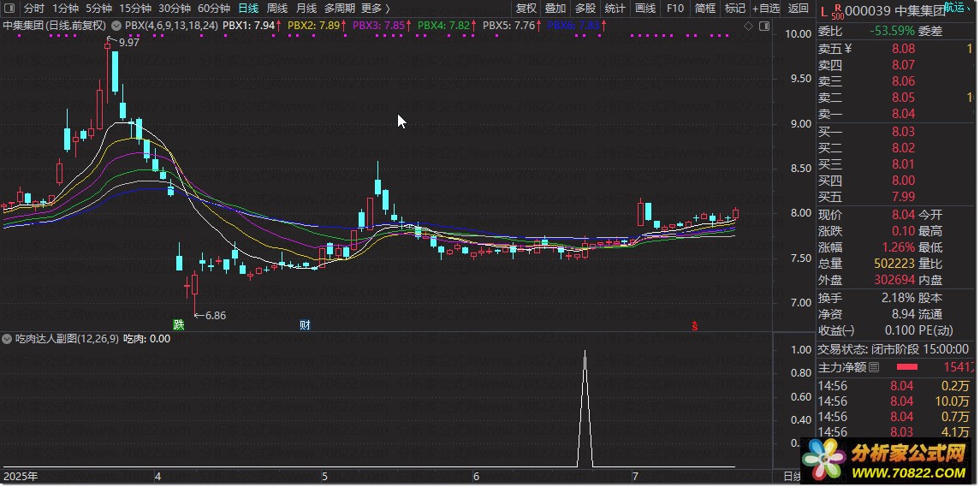Screen dimensions: 980x487
Task: Select the 5分钟 period tab
Action: 98,8
